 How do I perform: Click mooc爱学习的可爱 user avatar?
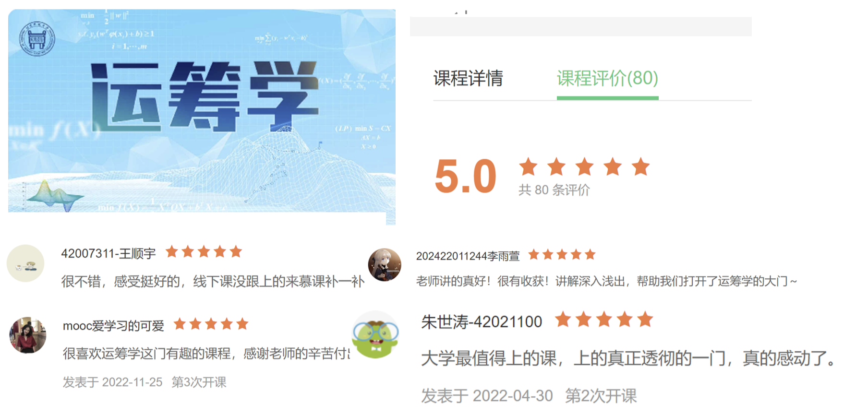(x=28, y=335)
